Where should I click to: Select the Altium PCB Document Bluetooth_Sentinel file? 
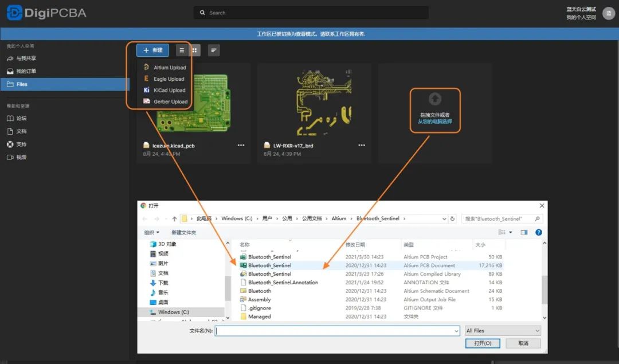coord(371,265)
